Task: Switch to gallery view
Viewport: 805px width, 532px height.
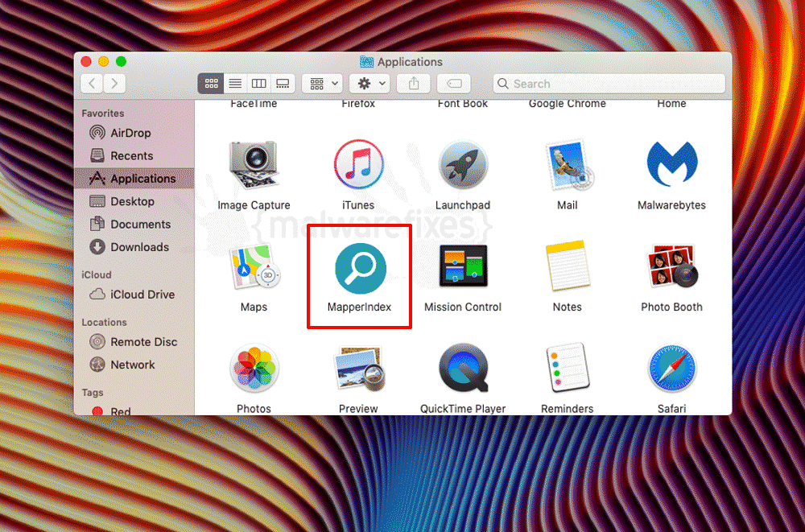Action: pos(283,83)
